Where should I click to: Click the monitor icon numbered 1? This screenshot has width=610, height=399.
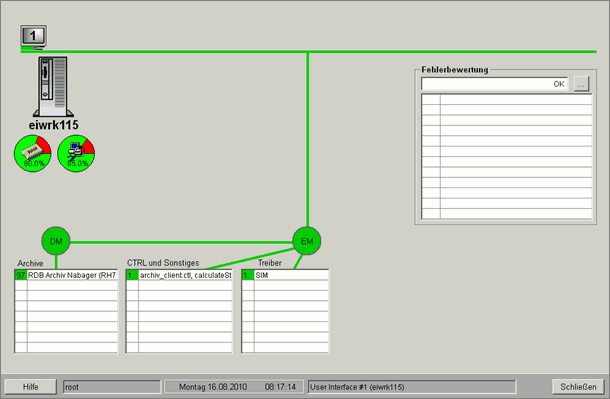pyautogui.click(x=33, y=37)
